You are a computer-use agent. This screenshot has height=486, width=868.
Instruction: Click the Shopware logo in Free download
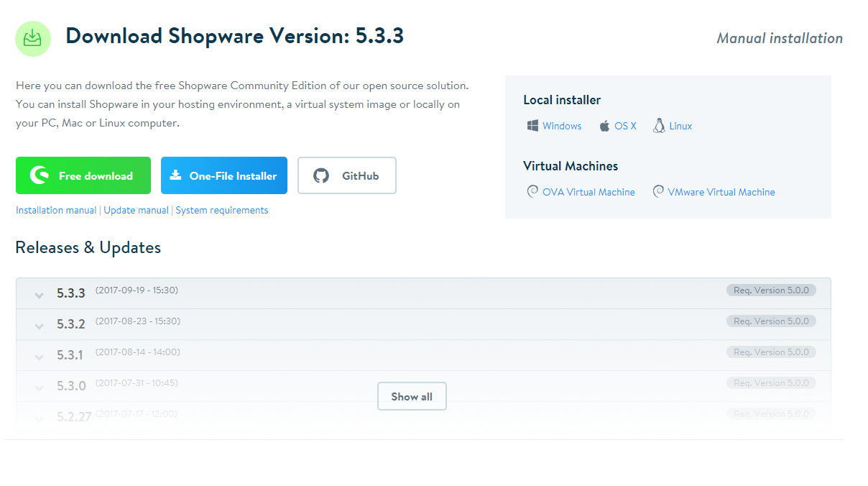(39, 175)
